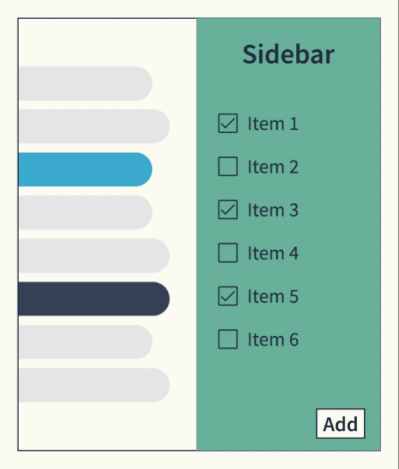Uncheck the Item 1 checkbox
399x469 pixels.
tap(228, 123)
